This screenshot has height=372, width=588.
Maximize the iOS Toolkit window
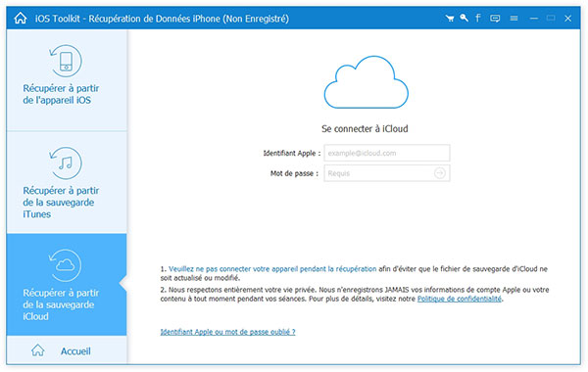551,18
